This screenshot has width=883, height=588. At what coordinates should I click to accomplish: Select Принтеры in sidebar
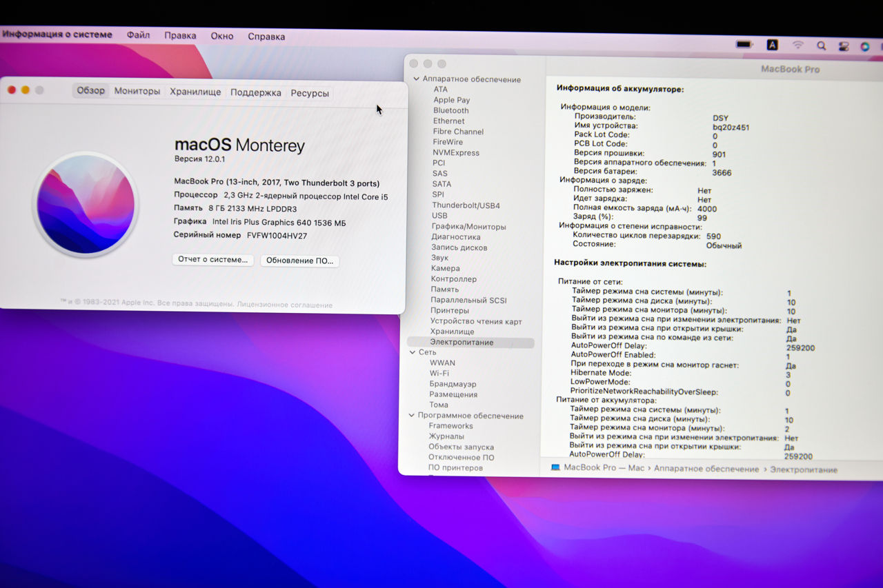click(x=450, y=311)
